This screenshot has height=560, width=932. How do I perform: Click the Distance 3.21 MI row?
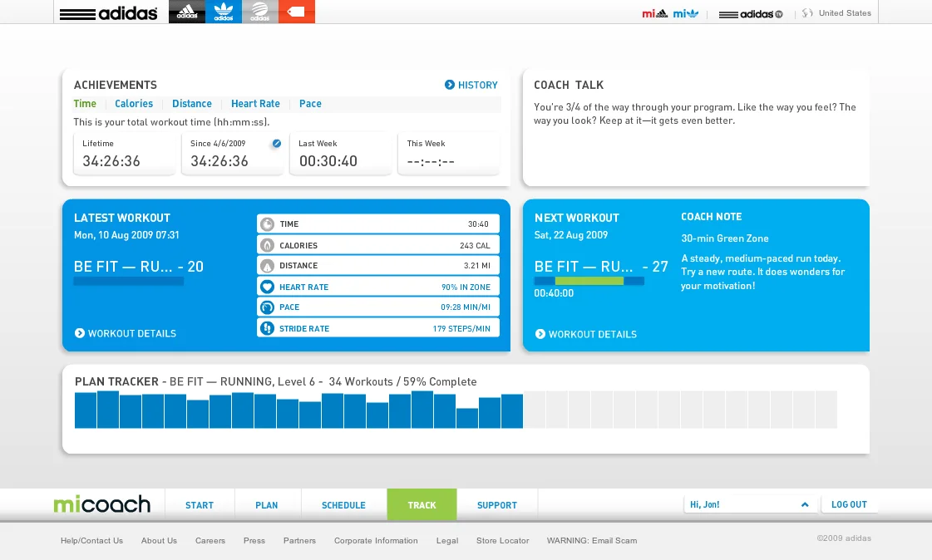tap(378, 265)
